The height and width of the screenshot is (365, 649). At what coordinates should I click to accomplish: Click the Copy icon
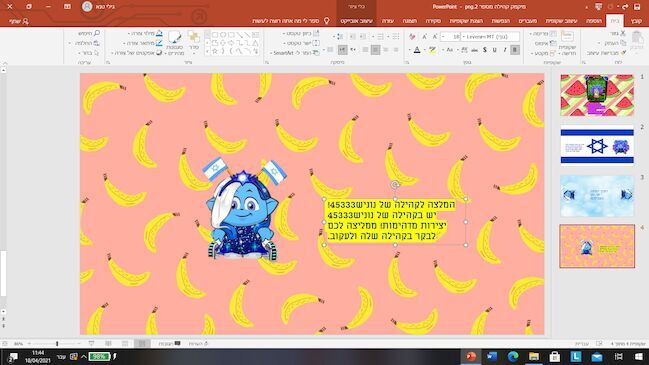tap(622, 43)
